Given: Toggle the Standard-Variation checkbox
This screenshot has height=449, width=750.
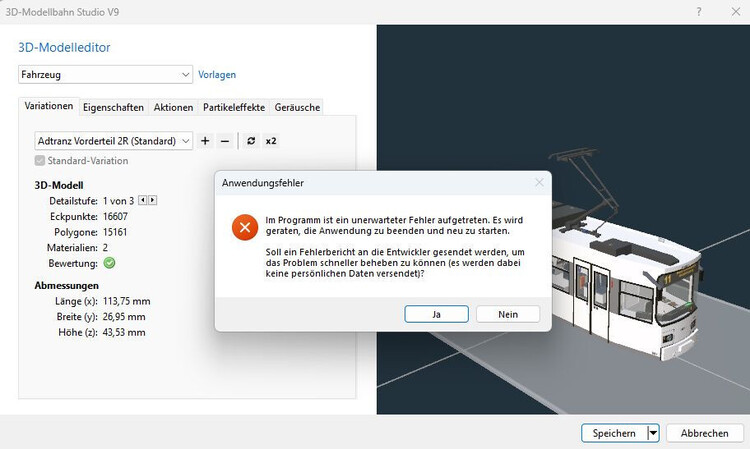Looking at the screenshot, I should tap(40, 161).
